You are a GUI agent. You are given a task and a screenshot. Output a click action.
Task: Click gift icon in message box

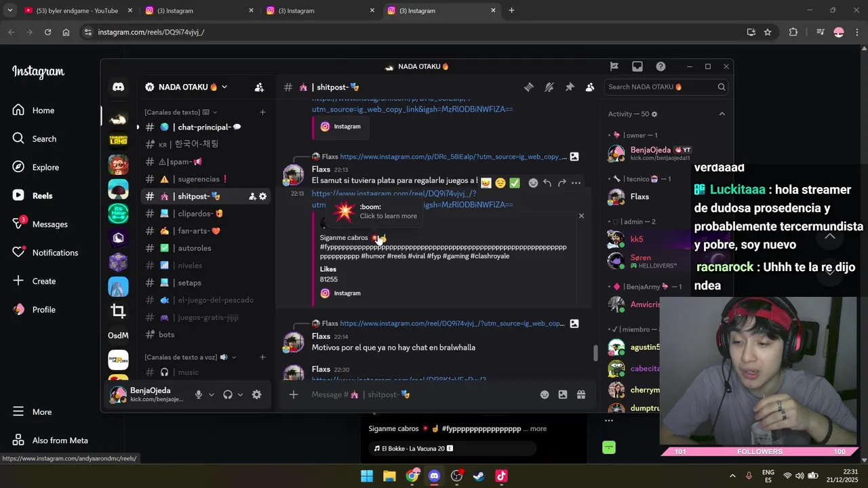[x=581, y=394]
